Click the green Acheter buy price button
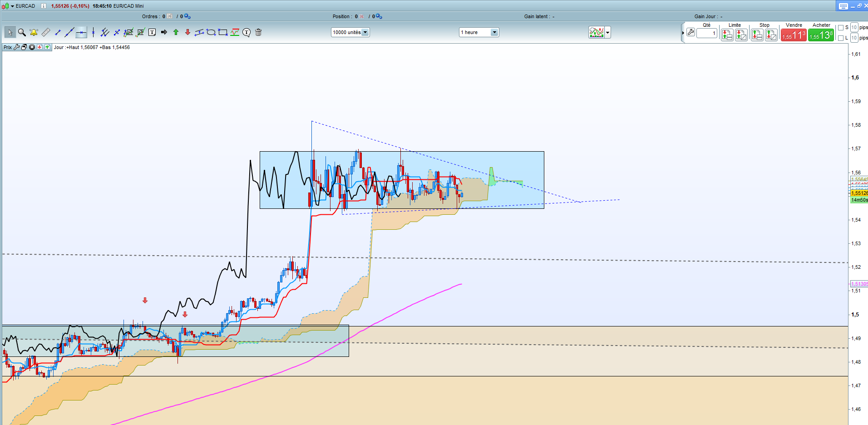The image size is (868, 425). pyautogui.click(x=821, y=35)
